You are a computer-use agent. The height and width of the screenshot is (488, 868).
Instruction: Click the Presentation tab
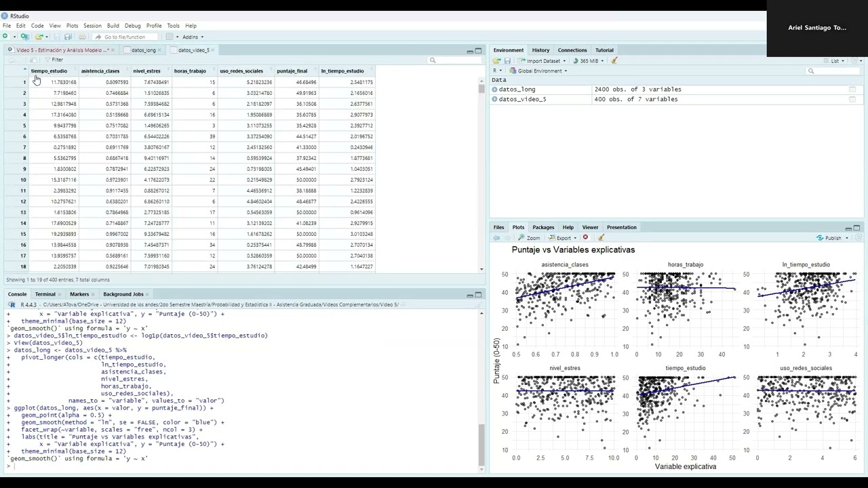coord(621,227)
